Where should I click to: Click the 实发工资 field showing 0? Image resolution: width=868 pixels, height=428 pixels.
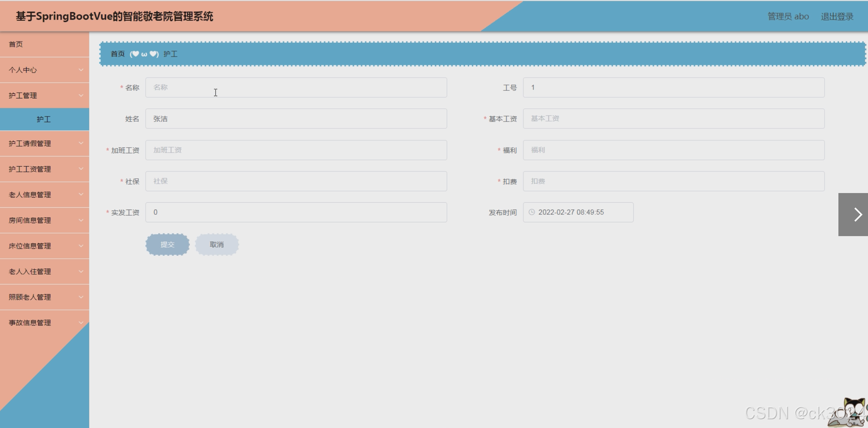tap(296, 212)
